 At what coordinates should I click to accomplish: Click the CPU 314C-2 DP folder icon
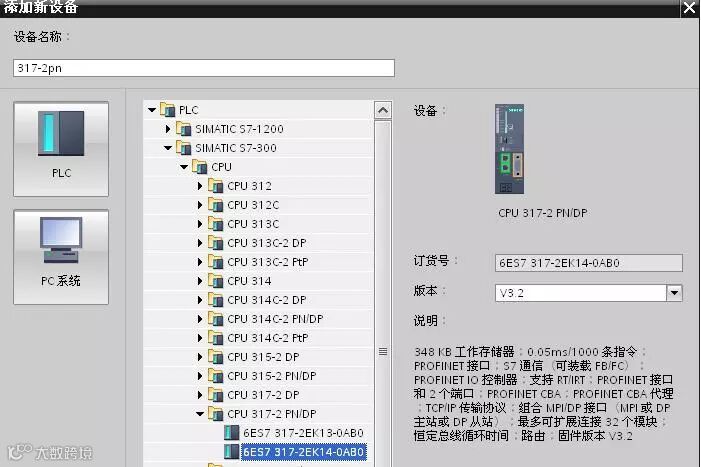216,299
